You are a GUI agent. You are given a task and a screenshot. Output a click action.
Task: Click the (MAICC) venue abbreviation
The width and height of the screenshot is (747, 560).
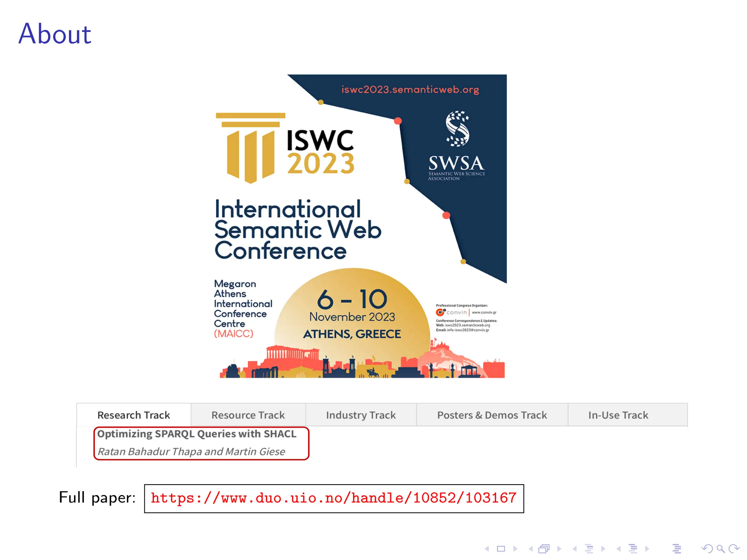(x=233, y=334)
